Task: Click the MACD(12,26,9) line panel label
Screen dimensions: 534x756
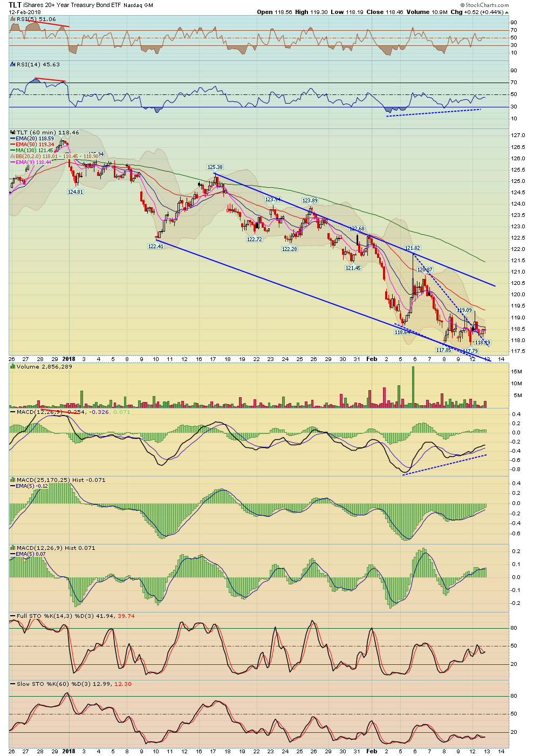Action: point(39,412)
